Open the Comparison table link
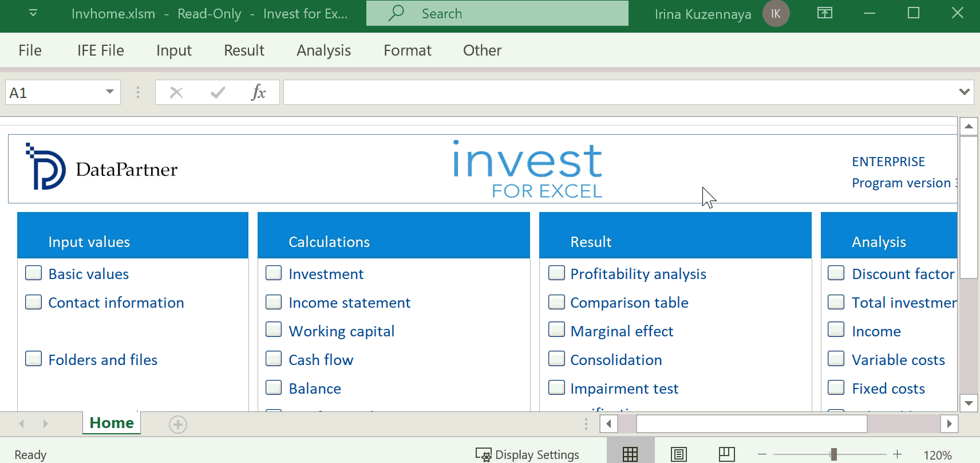The width and height of the screenshot is (980, 463). pos(630,303)
